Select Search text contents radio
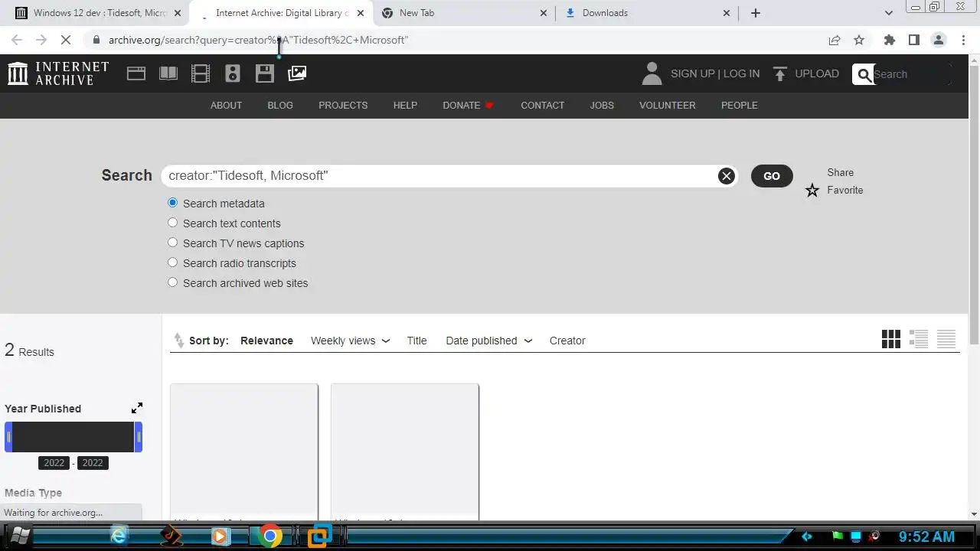980x551 pixels. tap(172, 223)
